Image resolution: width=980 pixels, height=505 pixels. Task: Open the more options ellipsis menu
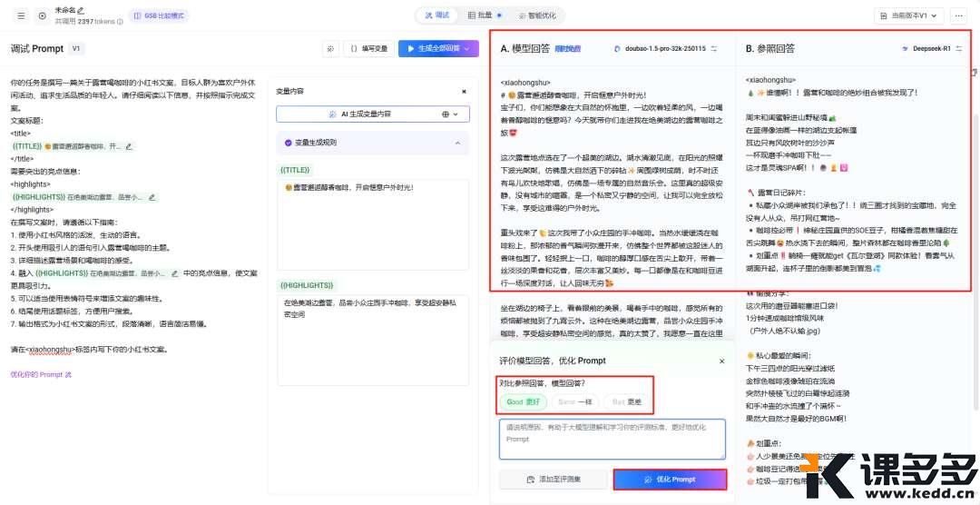tap(959, 15)
